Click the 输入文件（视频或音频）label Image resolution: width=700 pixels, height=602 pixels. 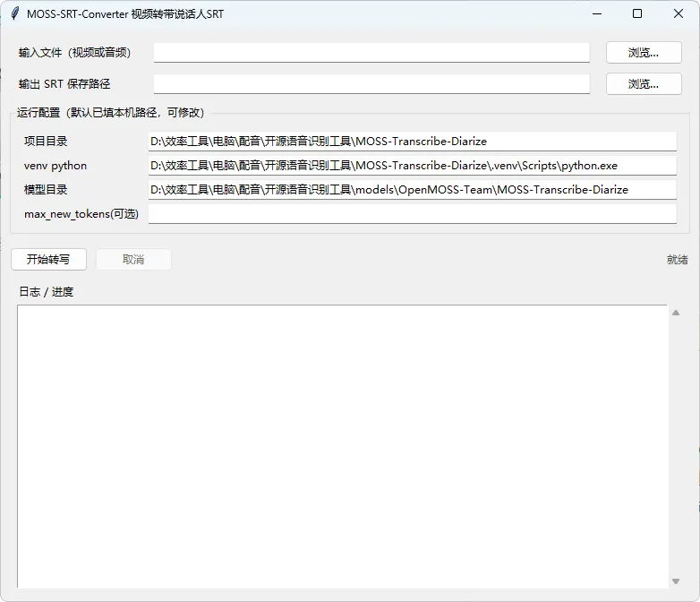[74, 53]
